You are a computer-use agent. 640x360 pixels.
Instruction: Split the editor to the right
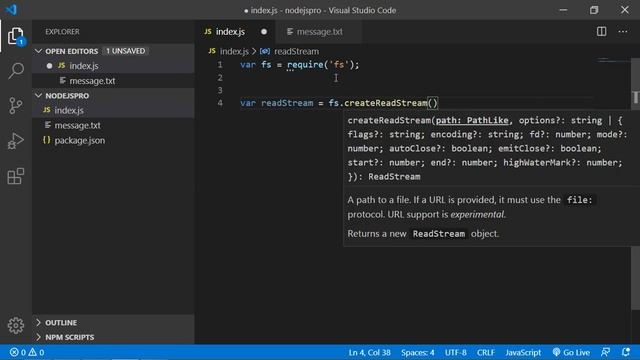coord(601,31)
